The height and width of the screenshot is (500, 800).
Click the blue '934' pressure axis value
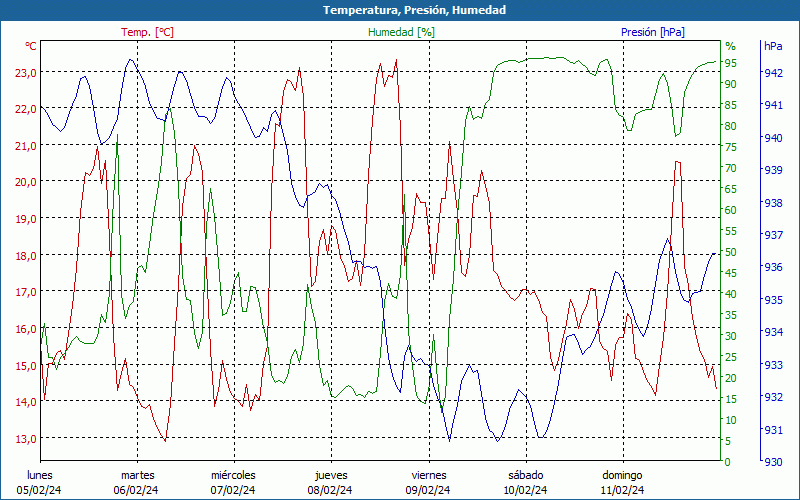point(773,332)
